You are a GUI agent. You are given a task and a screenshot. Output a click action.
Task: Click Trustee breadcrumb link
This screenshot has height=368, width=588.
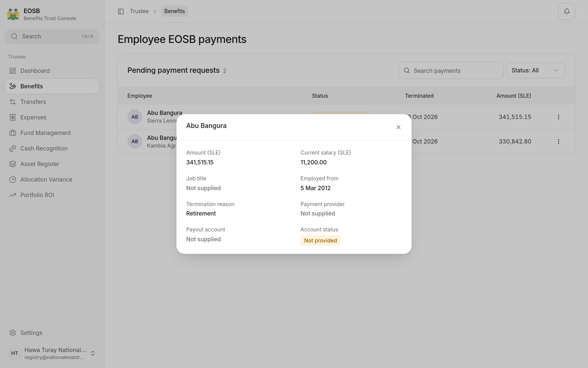pos(139,11)
